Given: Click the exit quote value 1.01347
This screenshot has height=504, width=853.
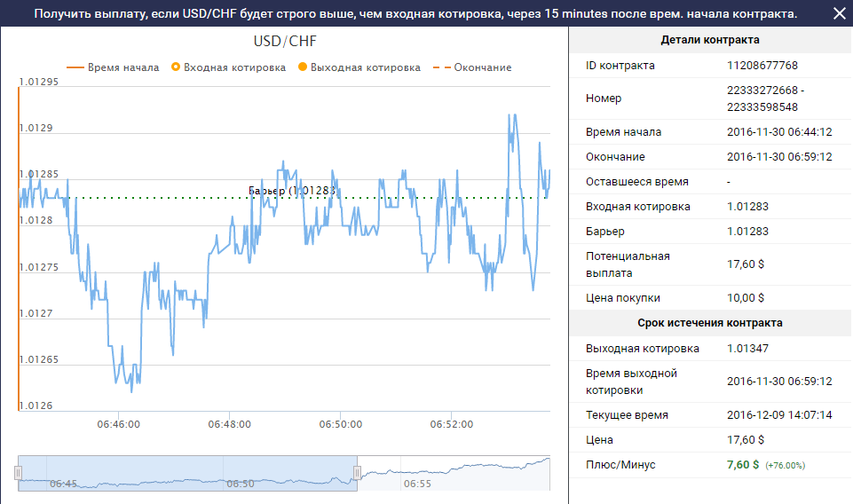Looking at the screenshot, I should coord(748,348).
